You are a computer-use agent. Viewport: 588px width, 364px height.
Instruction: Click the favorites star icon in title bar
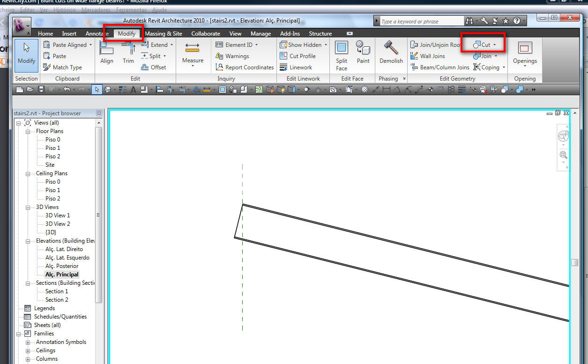[506, 21]
